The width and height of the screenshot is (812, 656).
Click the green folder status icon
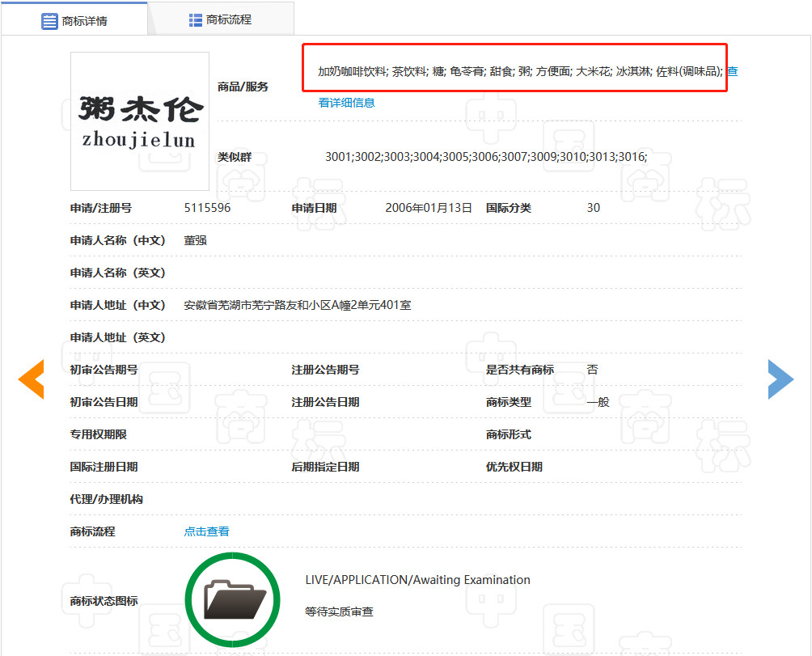pos(232,599)
